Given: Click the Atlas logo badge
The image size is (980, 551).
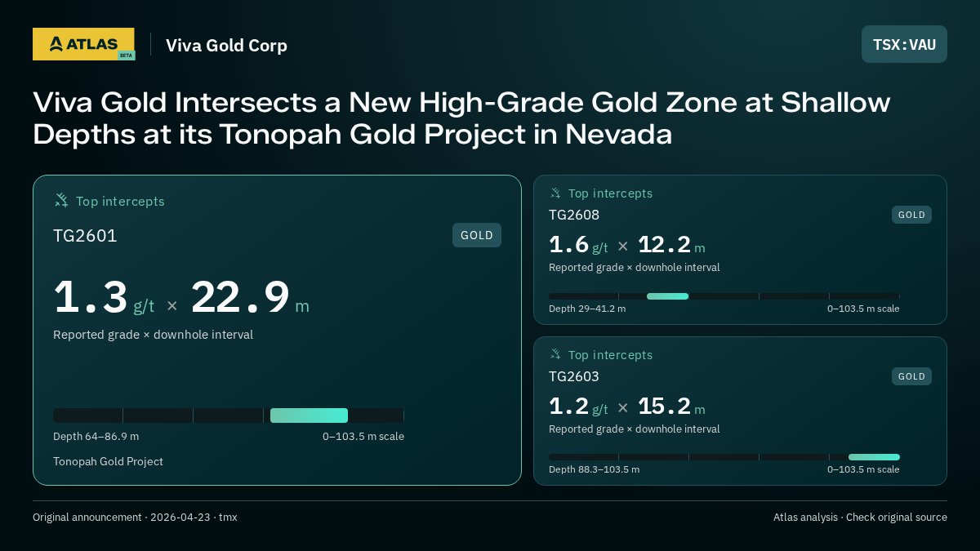Looking at the screenshot, I should tap(83, 44).
